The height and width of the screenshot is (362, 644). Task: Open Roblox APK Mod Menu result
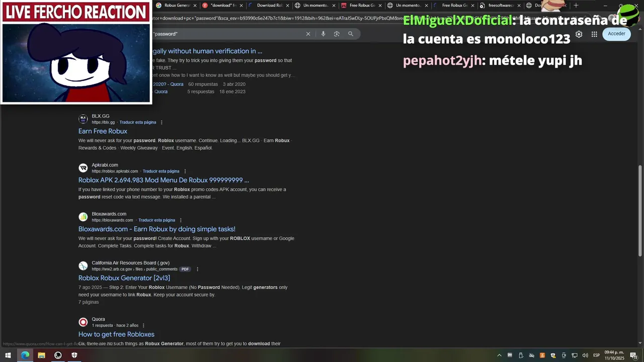point(164,180)
